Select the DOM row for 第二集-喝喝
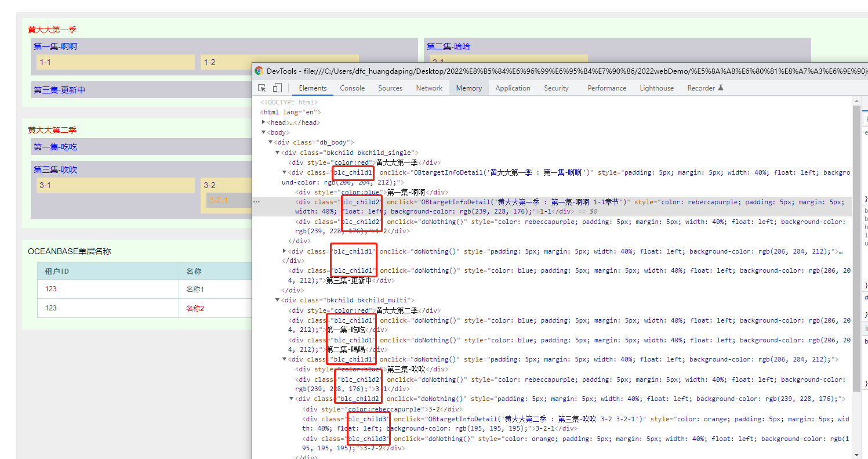 [x=553, y=345]
